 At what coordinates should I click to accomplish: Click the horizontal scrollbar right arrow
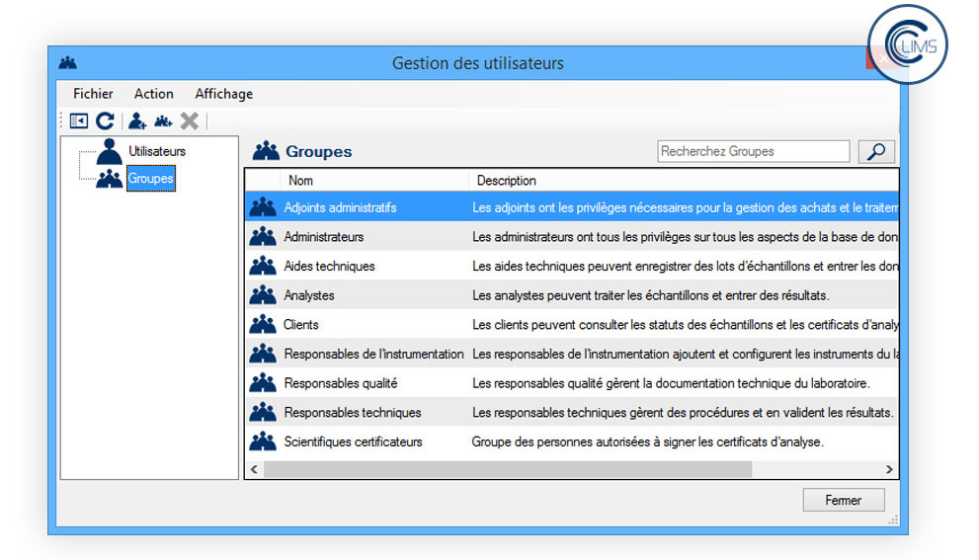pyautogui.click(x=889, y=470)
